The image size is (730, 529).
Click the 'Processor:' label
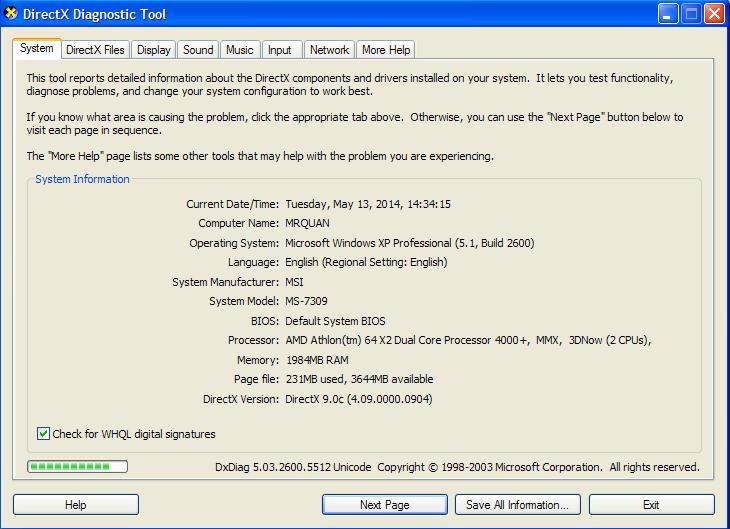[x=254, y=340]
